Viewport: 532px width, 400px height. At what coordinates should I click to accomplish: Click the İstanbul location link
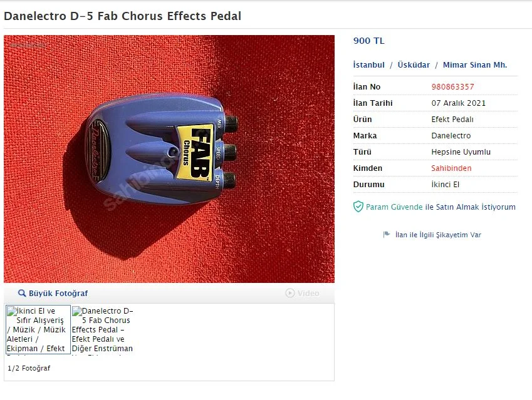pos(369,64)
